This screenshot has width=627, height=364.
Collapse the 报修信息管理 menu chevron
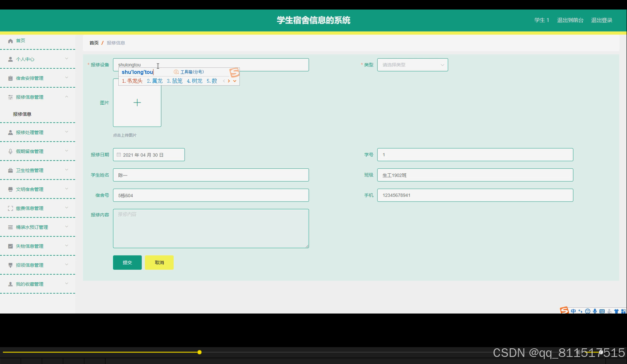pyautogui.click(x=67, y=97)
